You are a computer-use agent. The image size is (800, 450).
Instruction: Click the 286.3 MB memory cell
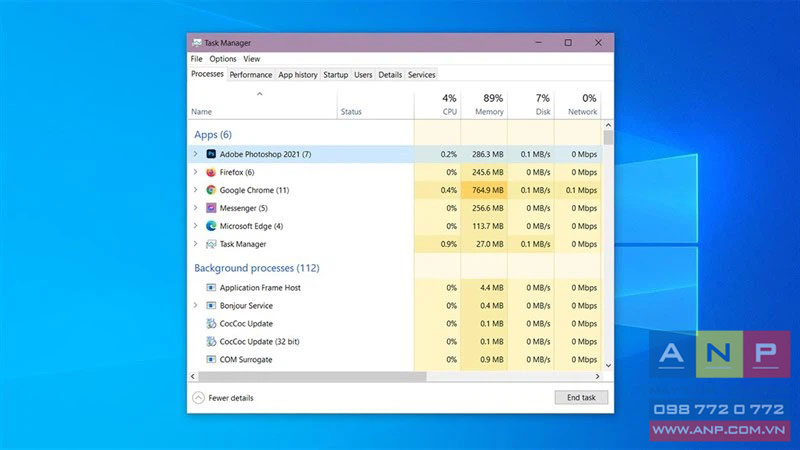coord(484,154)
